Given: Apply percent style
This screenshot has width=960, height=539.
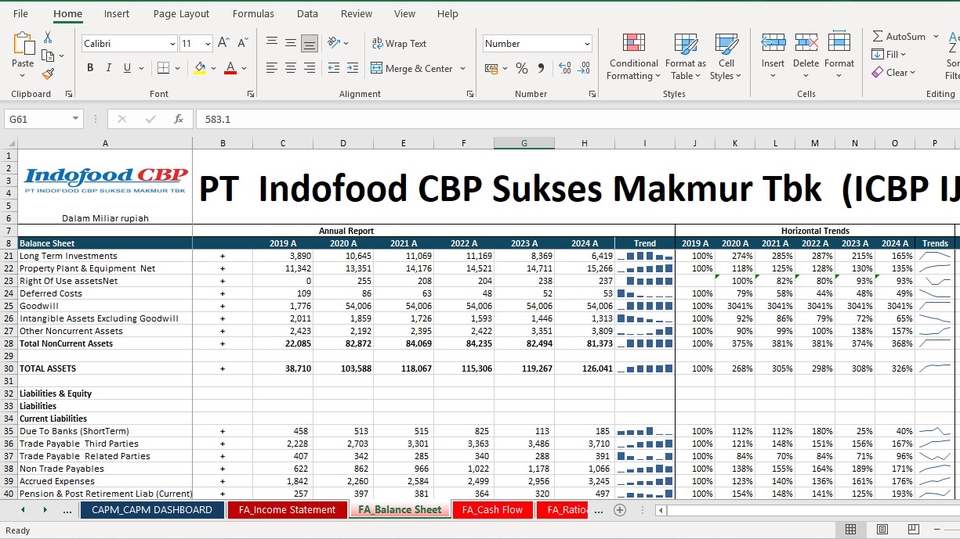Looking at the screenshot, I should pyautogui.click(x=522, y=69).
